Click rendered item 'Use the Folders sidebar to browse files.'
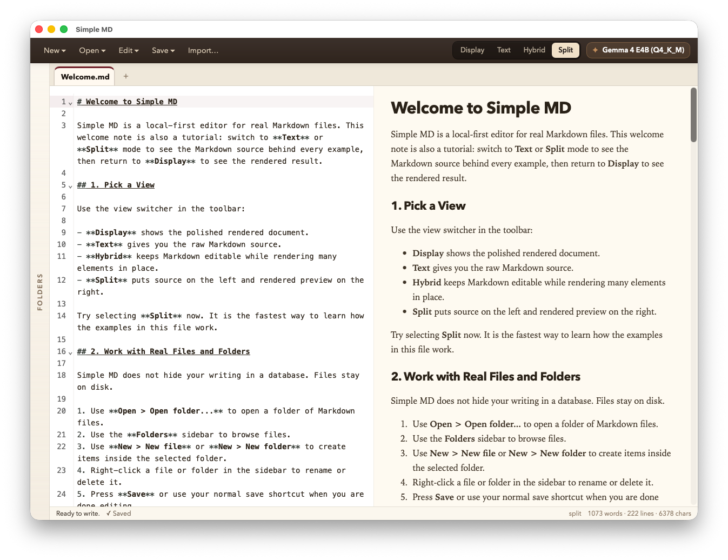Screen dimensions: 728x560 click(x=489, y=438)
